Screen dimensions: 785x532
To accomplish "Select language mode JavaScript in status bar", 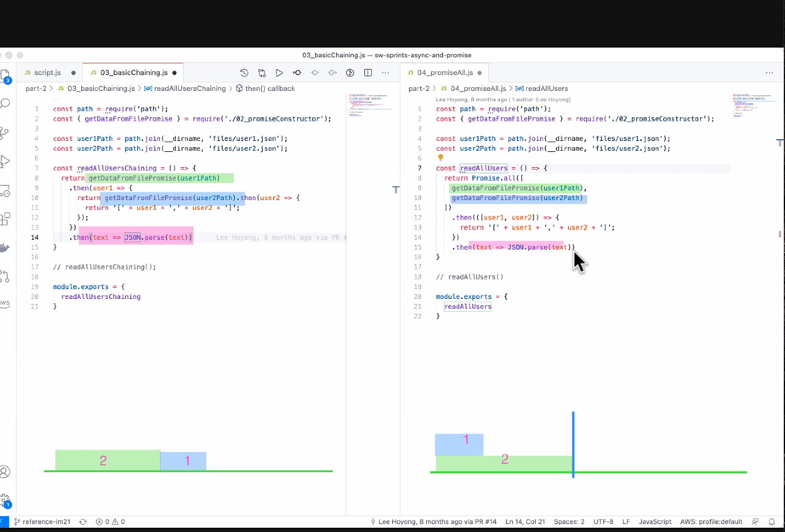I will point(655,522).
